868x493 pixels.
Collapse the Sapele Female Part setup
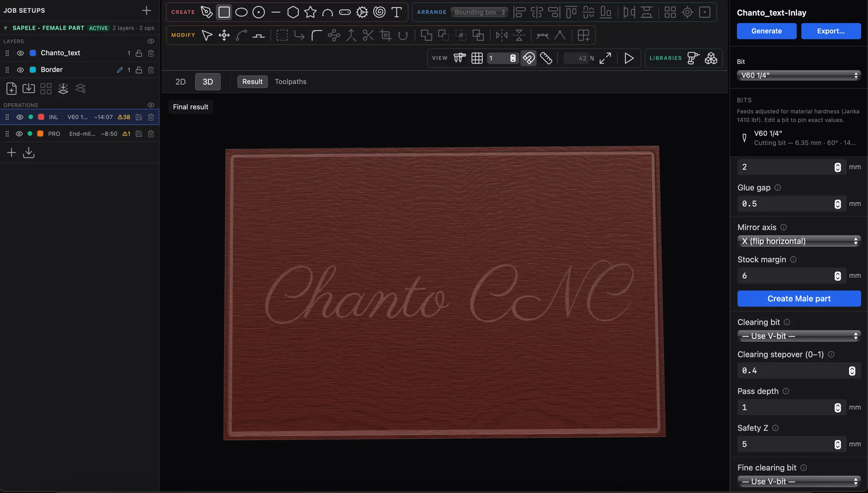point(6,28)
